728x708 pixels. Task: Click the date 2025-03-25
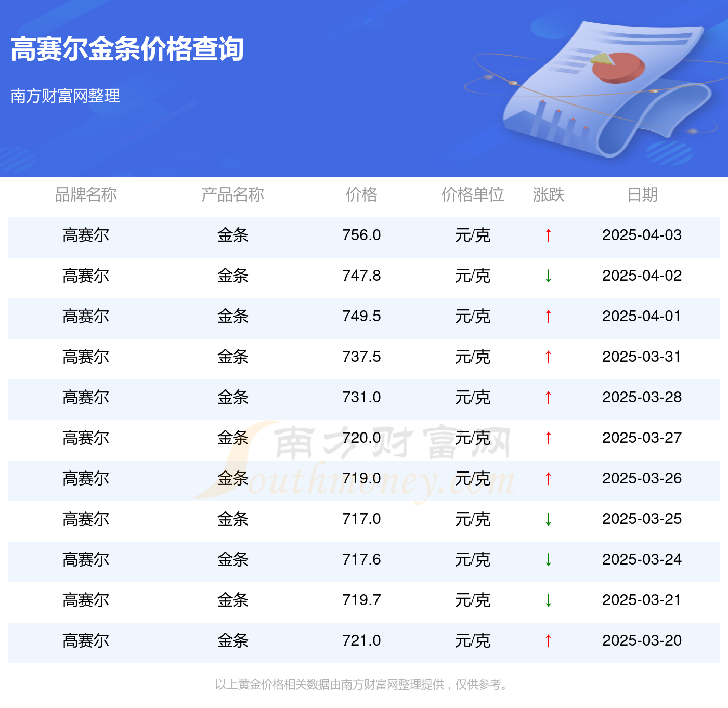pyautogui.click(x=642, y=519)
